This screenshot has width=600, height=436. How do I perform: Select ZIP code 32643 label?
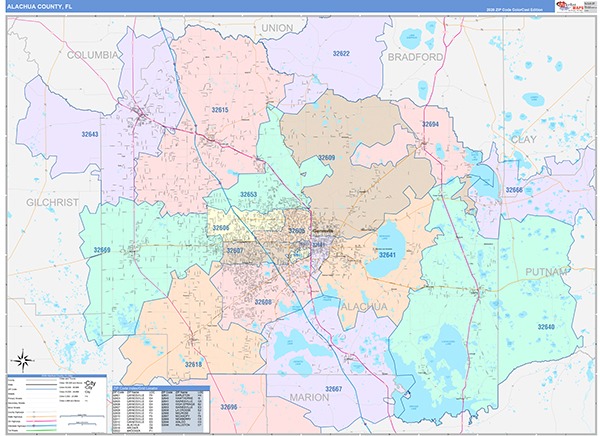click(91, 133)
